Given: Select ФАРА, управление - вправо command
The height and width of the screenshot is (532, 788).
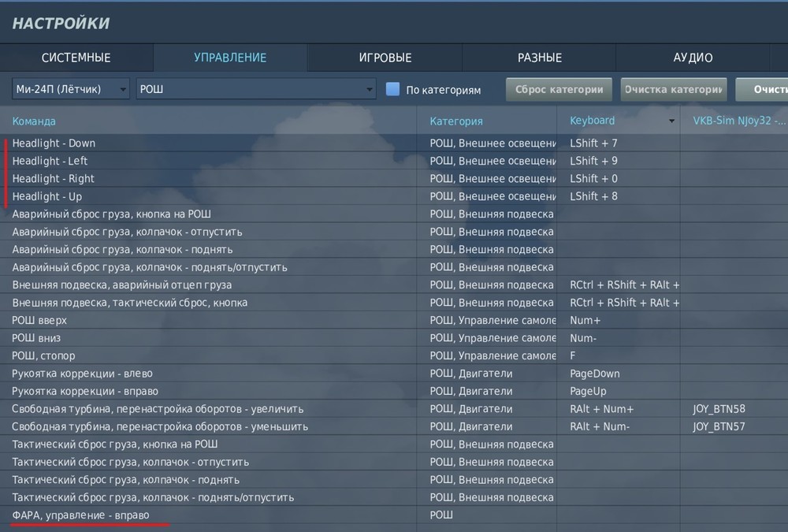Looking at the screenshot, I should tap(80, 515).
